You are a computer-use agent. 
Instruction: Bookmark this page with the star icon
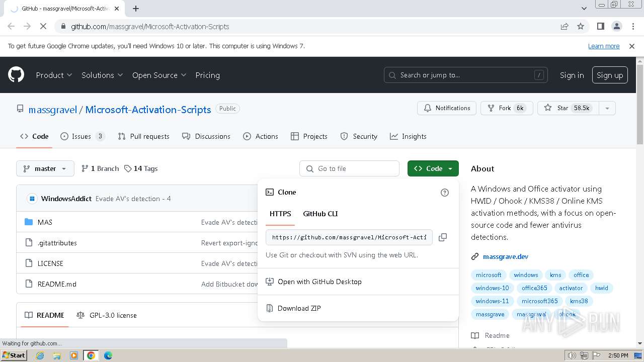(581, 26)
